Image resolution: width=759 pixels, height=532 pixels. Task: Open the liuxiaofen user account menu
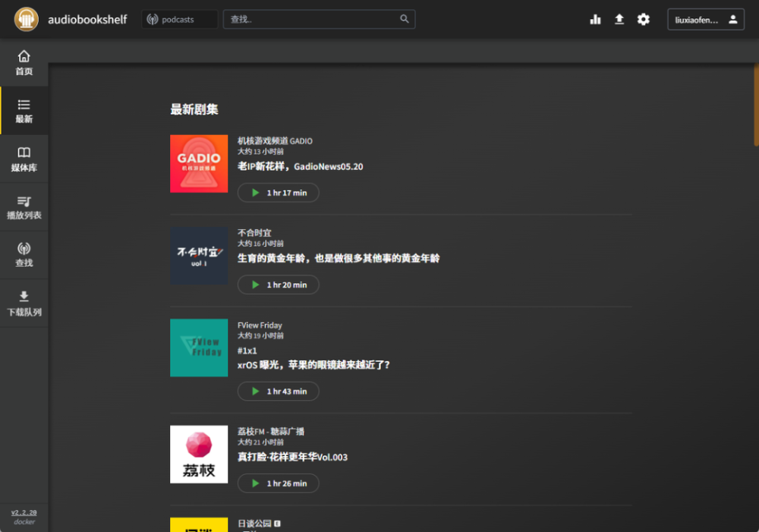[706, 20]
